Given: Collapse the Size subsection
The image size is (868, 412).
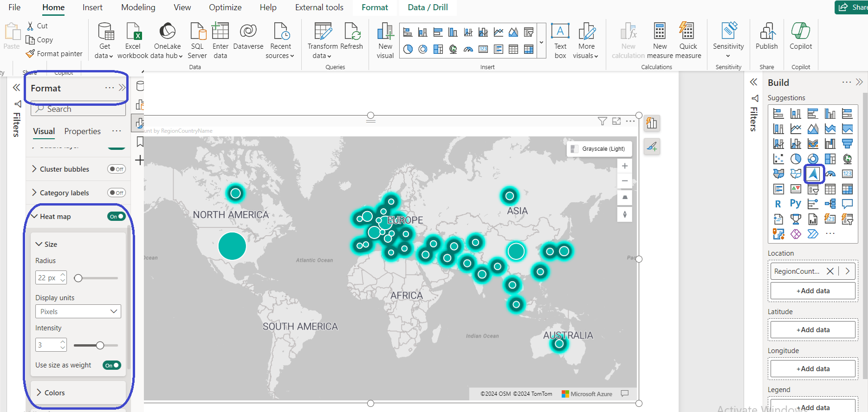Looking at the screenshot, I should pos(39,244).
